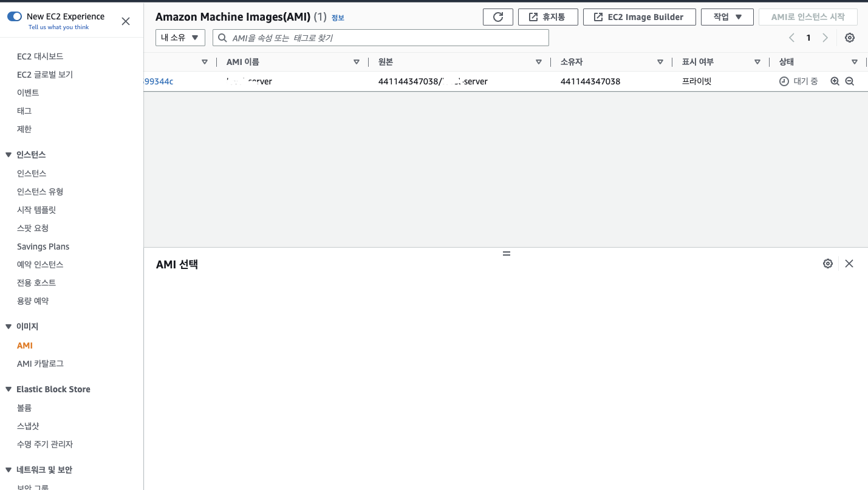Click the zoom-out exclude icon on 대기 중

click(850, 81)
